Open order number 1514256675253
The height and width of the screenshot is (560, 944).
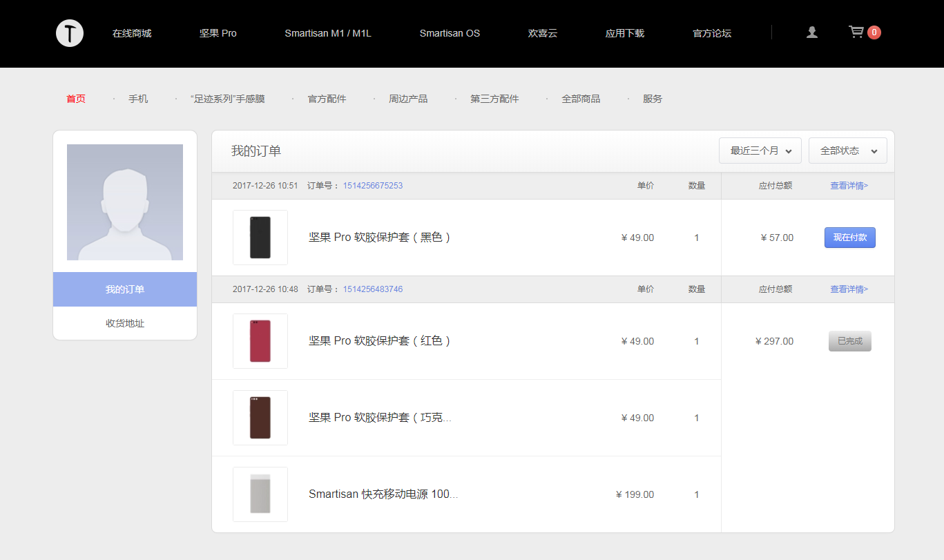coord(373,186)
